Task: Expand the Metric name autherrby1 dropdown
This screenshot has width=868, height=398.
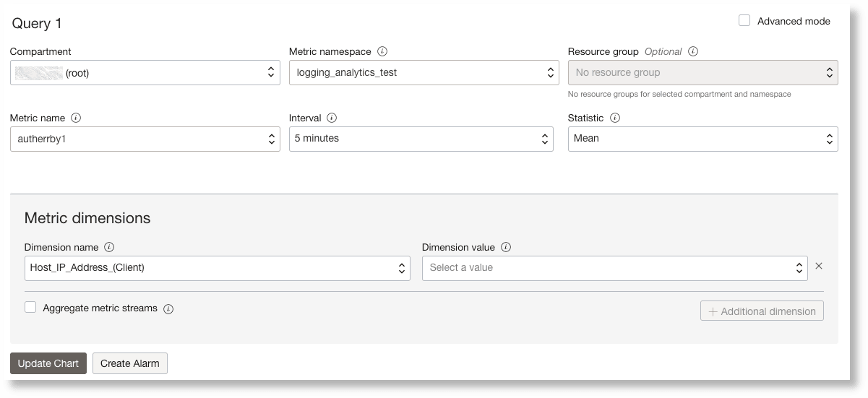Action: pyautogui.click(x=145, y=139)
